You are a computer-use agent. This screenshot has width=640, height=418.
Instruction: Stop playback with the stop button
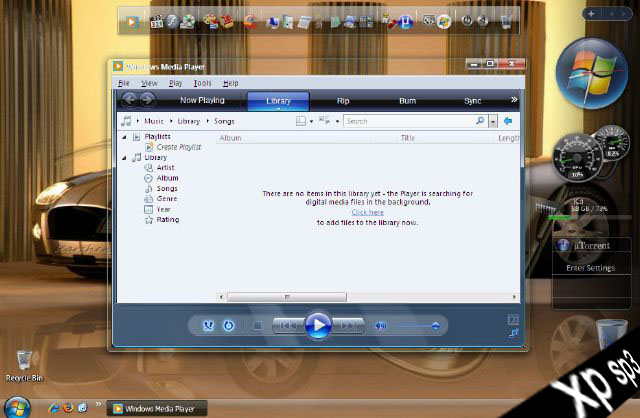pos(258,326)
